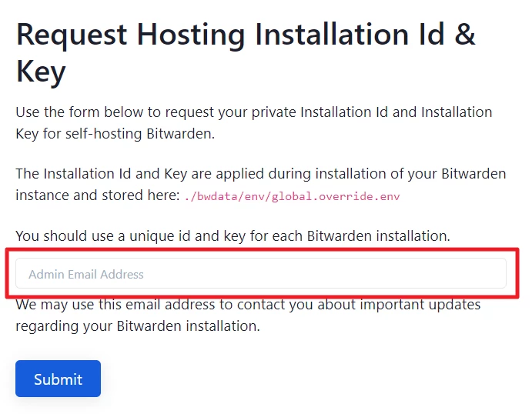Click the '&' symbol in the heading
Screen dimensions: 532x414
(x=464, y=35)
